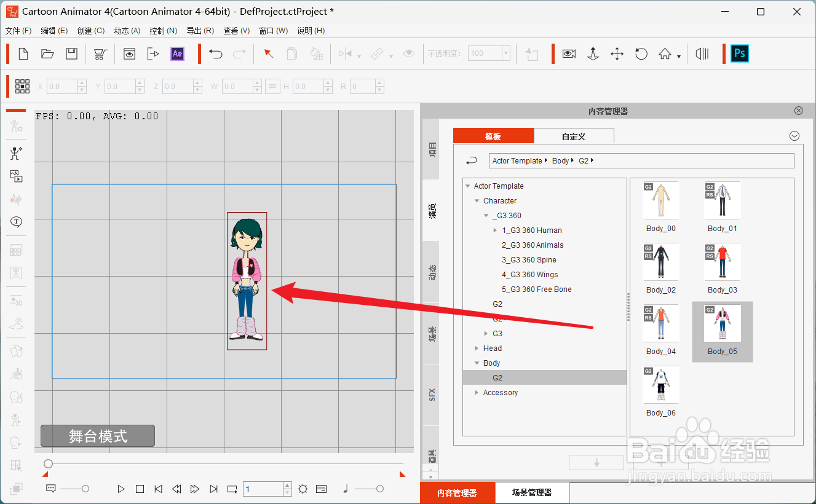Open the home view dropdown arrow

pyautogui.click(x=679, y=57)
